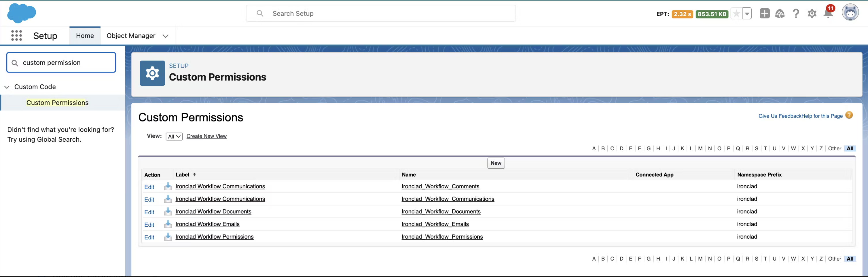The height and width of the screenshot is (277, 868).
Task: Open the Ironclad Workflow Emails label link
Action: (208, 224)
